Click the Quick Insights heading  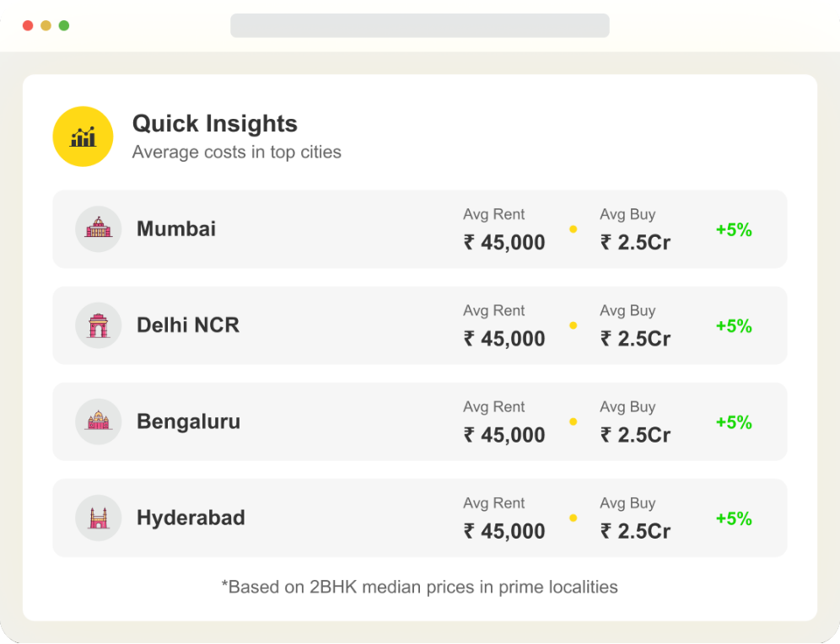[215, 124]
